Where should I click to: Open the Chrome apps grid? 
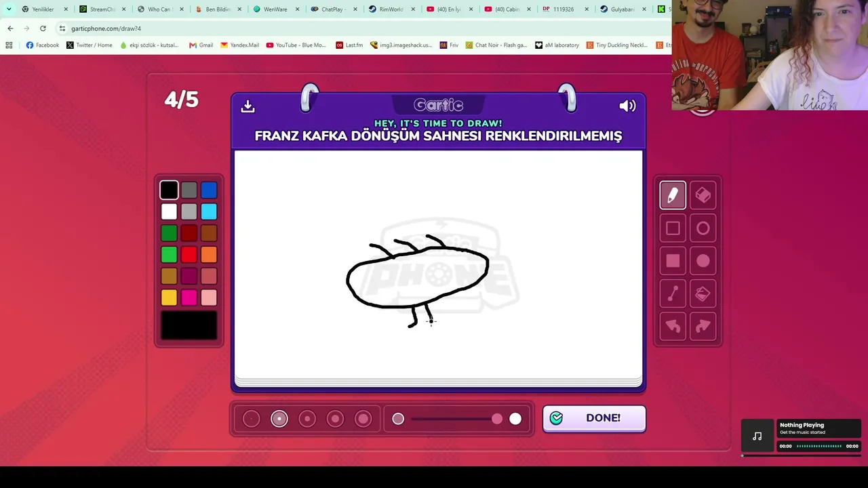pyautogui.click(x=9, y=45)
